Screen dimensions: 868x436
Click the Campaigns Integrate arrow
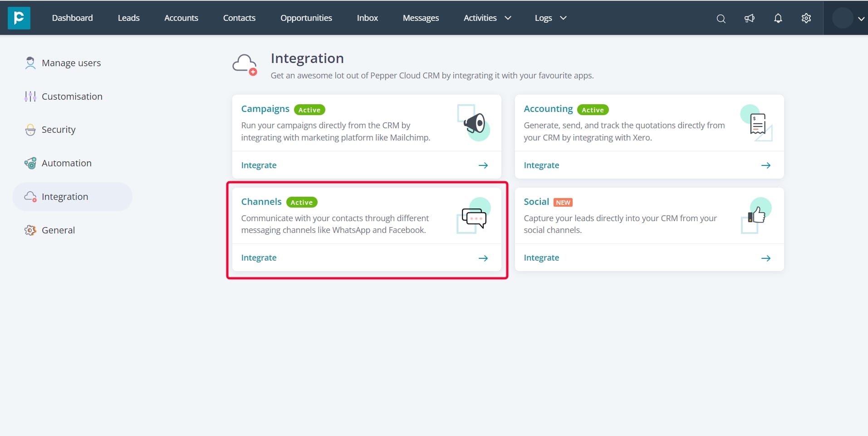point(483,165)
